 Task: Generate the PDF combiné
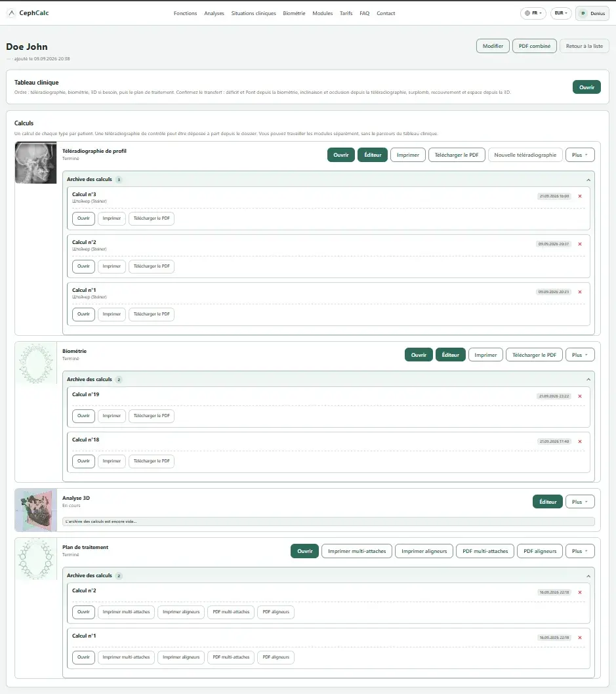pos(535,46)
